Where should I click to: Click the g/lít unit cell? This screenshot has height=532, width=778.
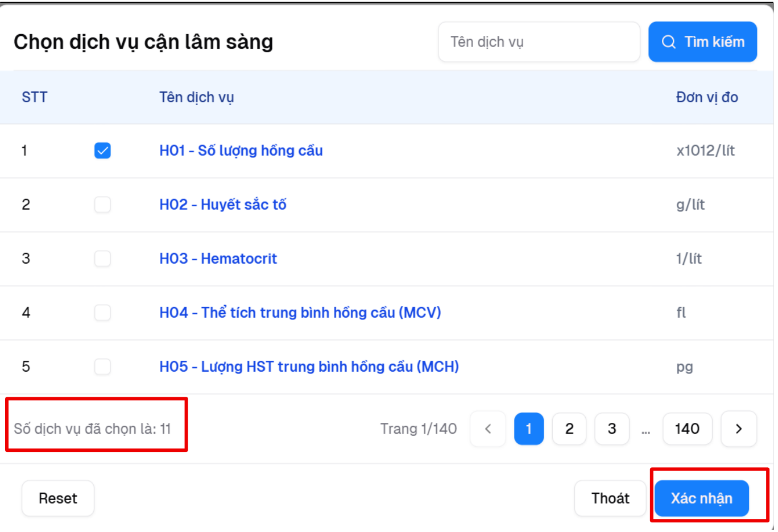[x=690, y=205]
